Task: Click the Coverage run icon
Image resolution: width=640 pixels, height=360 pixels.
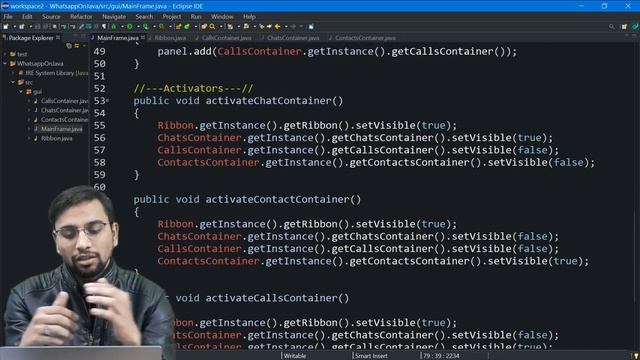Action: 146,27
